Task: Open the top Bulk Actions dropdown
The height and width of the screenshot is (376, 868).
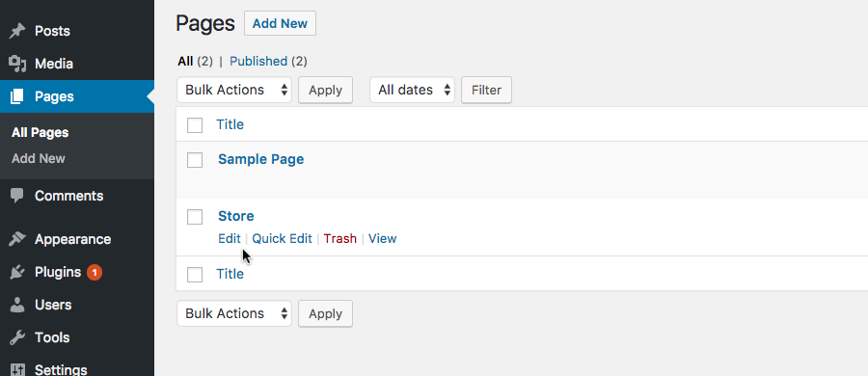Action: (x=234, y=90)
